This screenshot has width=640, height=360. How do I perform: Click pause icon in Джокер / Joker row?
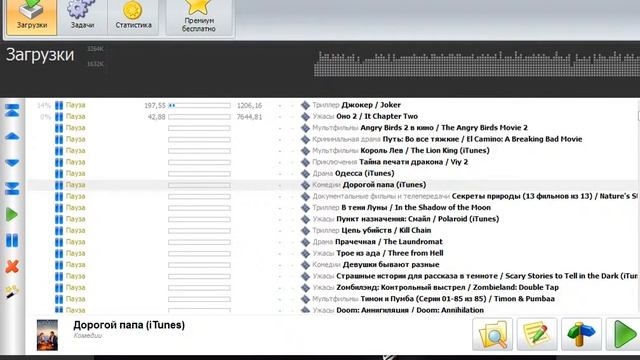(x=59, y=105)
